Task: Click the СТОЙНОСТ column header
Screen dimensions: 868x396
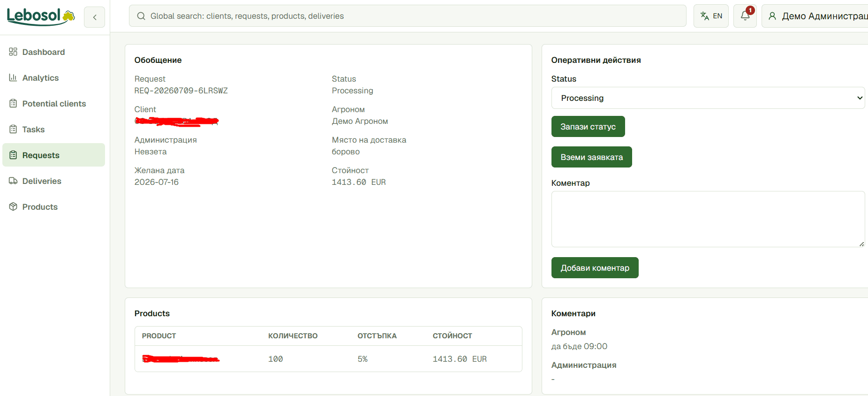Action: tap(453, 336)
